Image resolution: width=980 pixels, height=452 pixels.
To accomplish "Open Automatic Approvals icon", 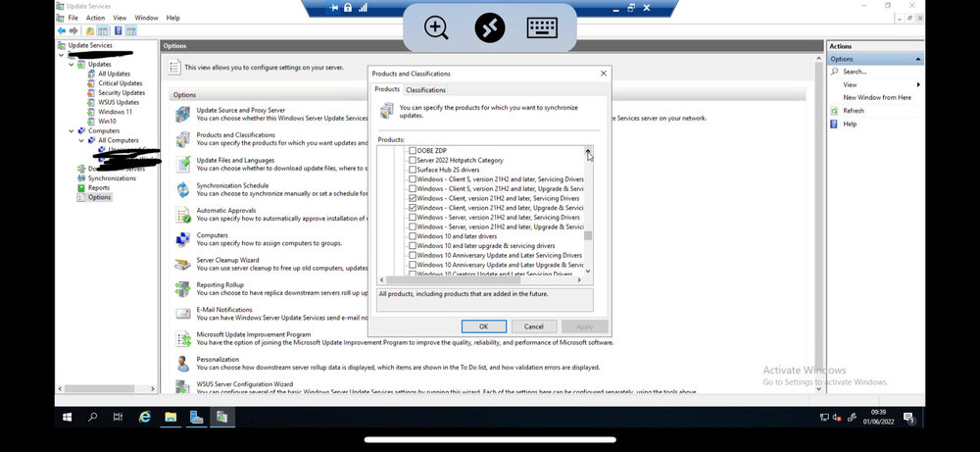I will coord(182,215).
